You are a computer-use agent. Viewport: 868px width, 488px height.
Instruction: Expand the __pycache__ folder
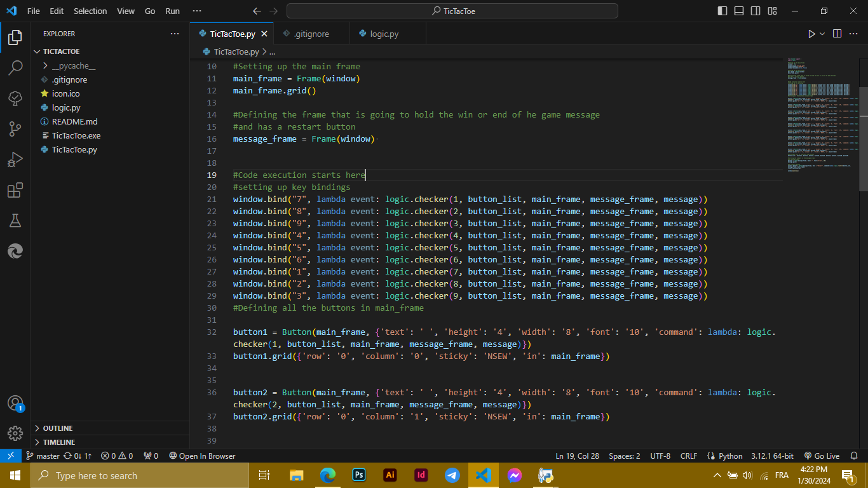tap(110, 65)
